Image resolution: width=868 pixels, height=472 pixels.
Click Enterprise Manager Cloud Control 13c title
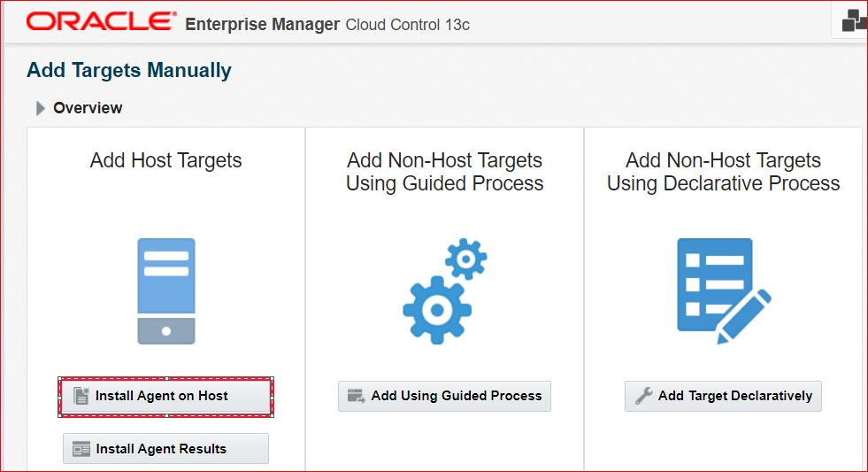pyautogui.click(x=327, y=25)
